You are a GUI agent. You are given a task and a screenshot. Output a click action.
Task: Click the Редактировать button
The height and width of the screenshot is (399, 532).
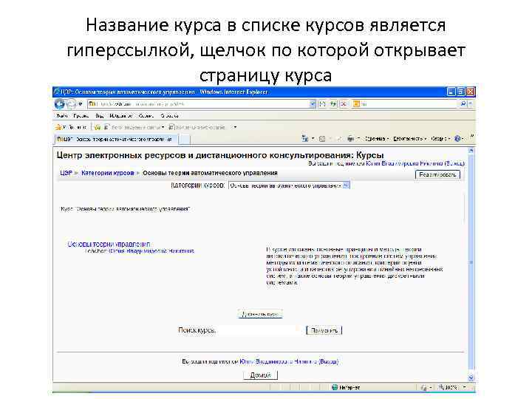click(x=437, y=174)
